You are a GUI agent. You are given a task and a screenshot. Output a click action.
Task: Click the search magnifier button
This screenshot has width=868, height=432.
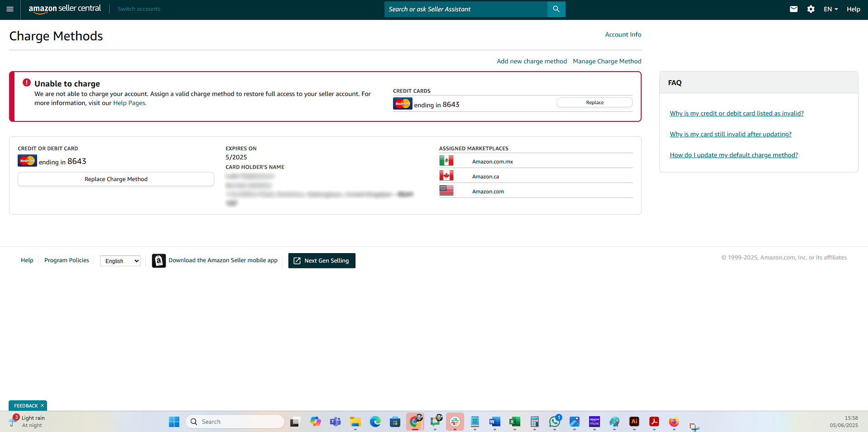coord(556,9)
